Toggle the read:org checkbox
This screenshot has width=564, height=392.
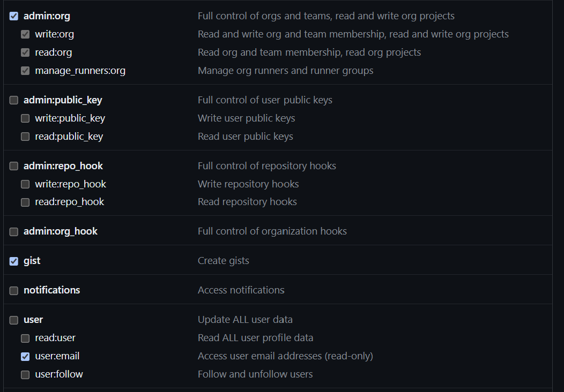coord(25,52)
